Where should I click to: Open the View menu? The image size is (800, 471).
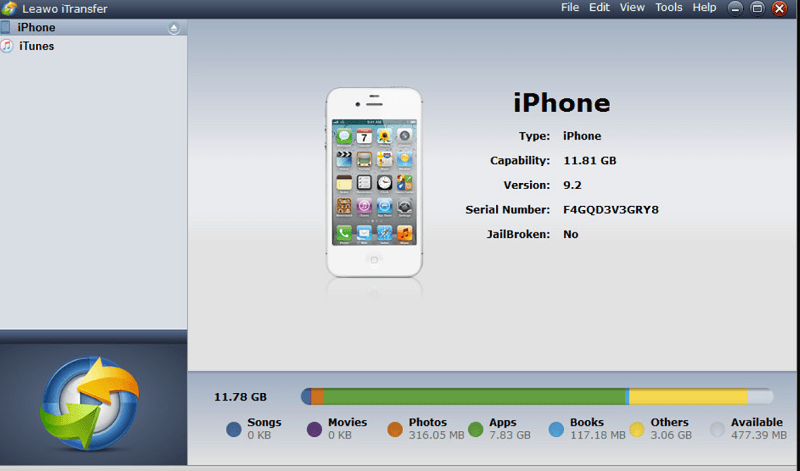[x=632, y=8]
